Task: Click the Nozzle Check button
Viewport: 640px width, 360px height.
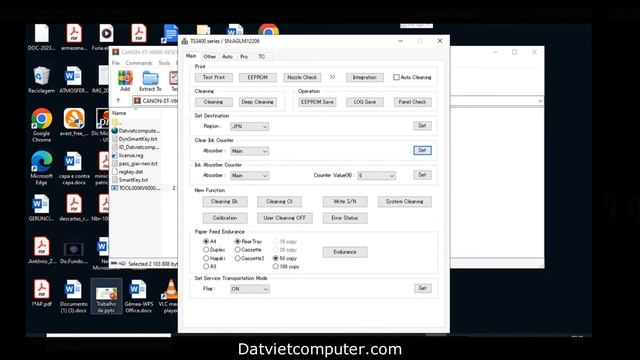Action: point(302,77)
